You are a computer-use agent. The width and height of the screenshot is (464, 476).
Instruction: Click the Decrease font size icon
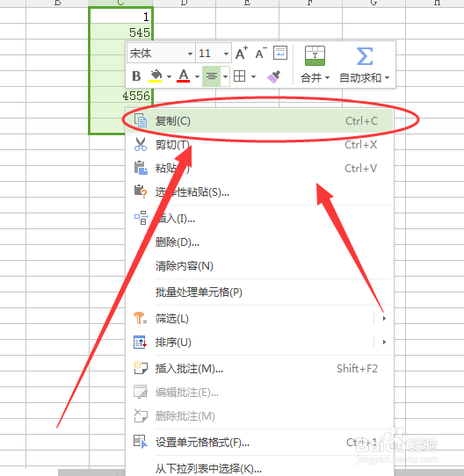pos(261,53)
